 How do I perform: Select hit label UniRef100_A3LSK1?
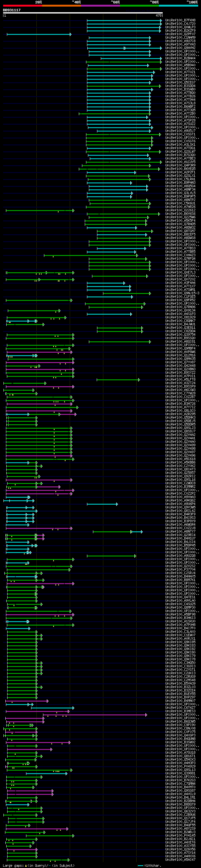tap(180, 144)
